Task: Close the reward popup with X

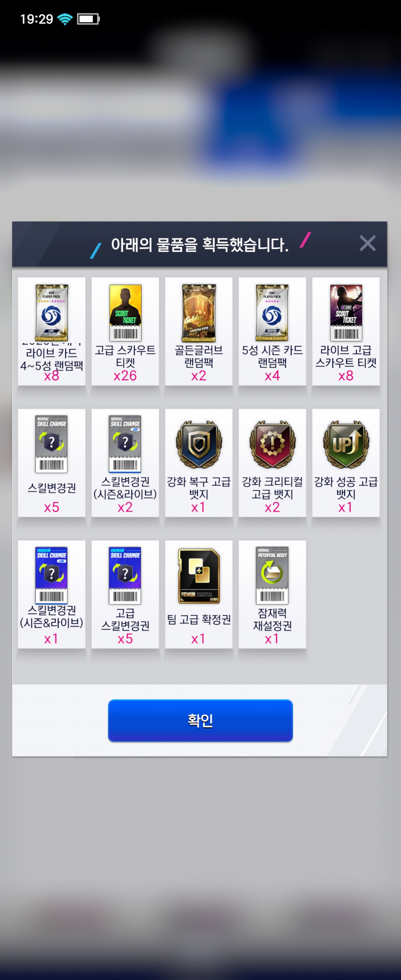Action: [x=368, y=243]
